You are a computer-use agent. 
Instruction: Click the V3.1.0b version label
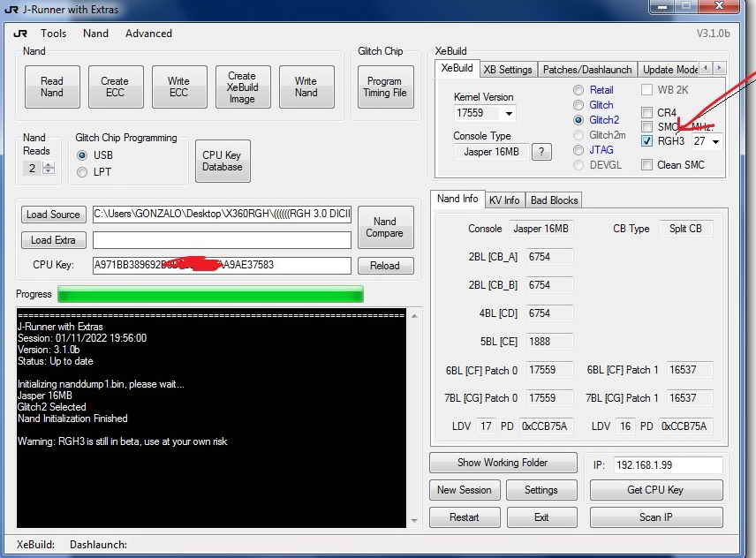click(x=713, y=34)
